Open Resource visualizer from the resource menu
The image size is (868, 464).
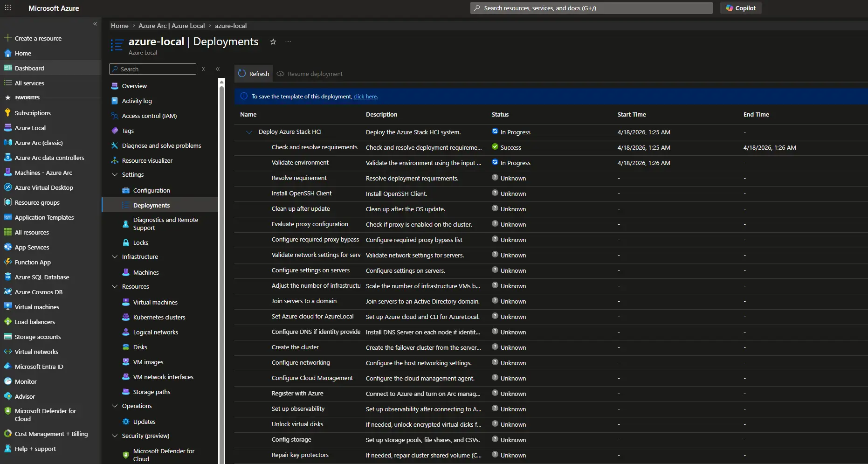147,160
